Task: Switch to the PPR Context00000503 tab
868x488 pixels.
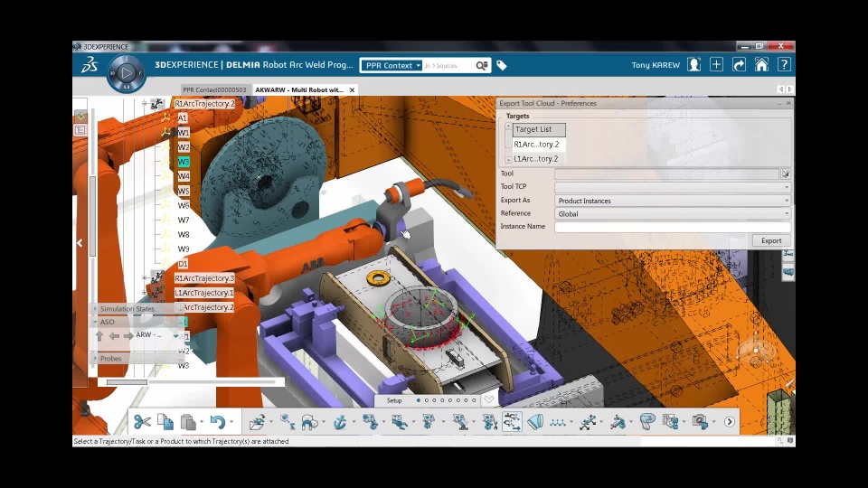Action: click(214, 89)
